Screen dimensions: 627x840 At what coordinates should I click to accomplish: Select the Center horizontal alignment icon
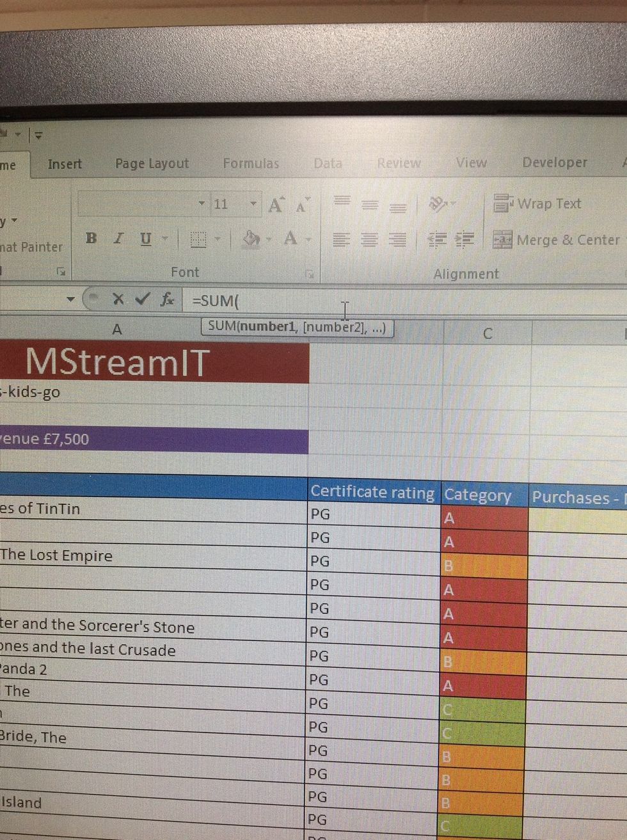[369, 240]
